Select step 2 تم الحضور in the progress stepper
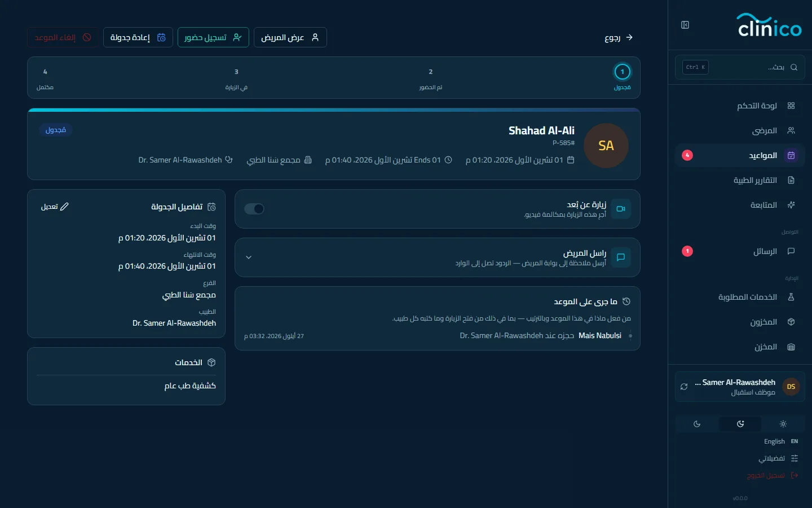Screen dimensions: 812x508 click(431, 78)
